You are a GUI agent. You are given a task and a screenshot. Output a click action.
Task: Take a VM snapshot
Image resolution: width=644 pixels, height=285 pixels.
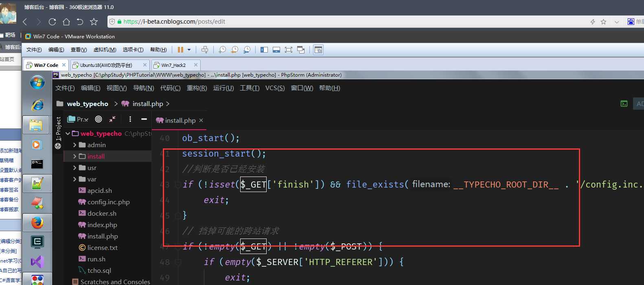tap(222, 50)
